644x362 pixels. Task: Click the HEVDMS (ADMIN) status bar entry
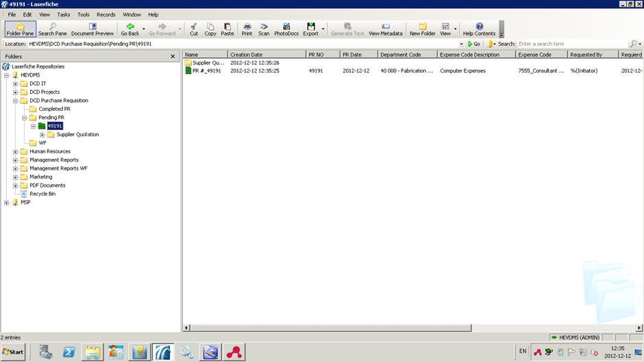click(575, 337)
